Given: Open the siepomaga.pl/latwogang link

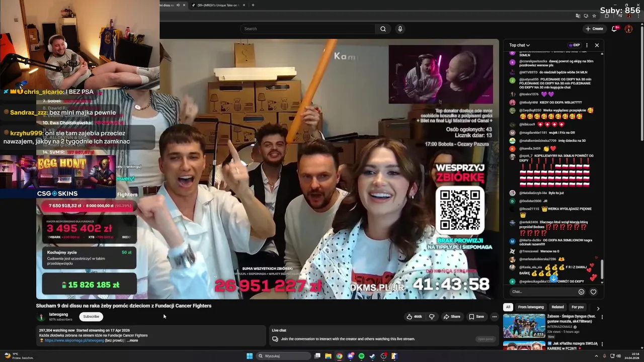Looking at the screenshot, I should point(74,340).
